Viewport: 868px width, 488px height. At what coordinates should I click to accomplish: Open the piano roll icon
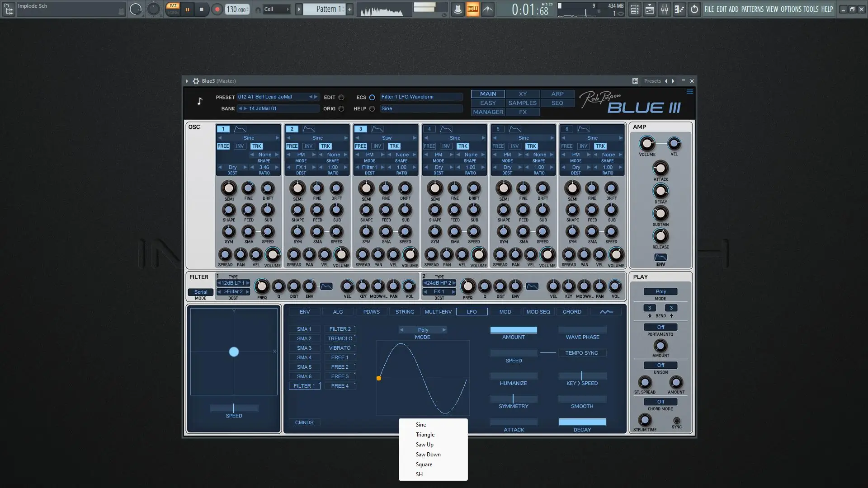679,9
